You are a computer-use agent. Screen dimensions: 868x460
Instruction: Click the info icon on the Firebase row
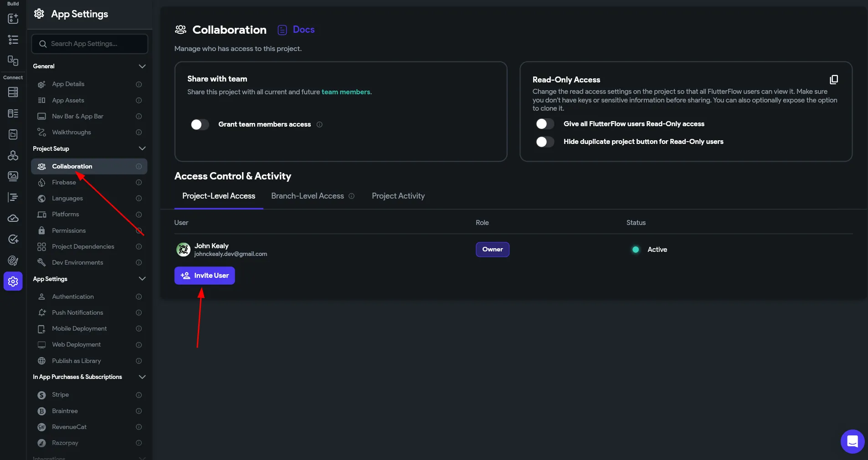coord(139,182)
